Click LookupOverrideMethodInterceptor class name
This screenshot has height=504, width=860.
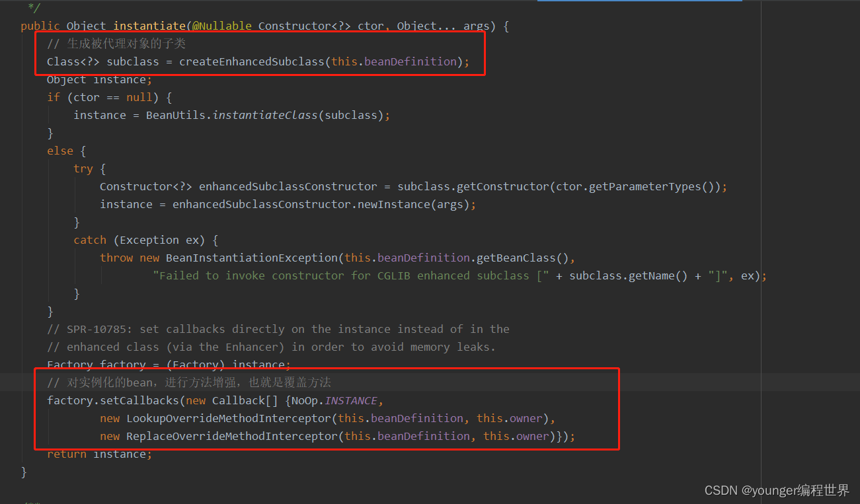[x=229, y=418]
